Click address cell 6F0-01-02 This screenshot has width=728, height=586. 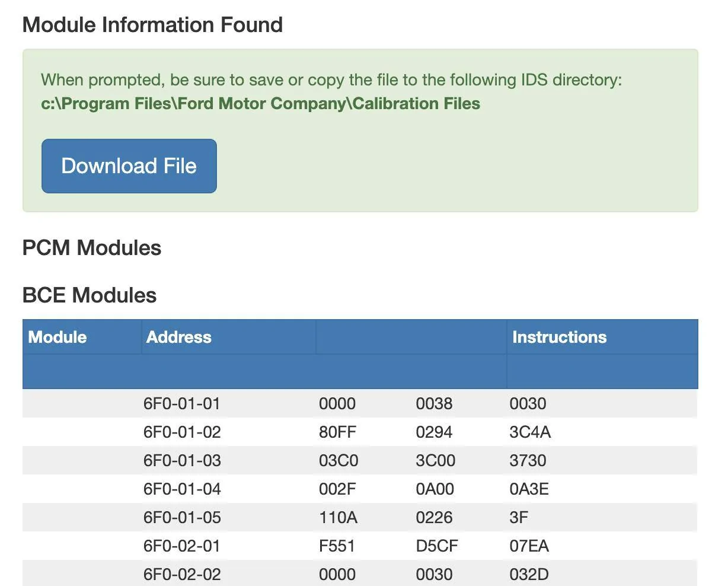[x=182, y=432]
